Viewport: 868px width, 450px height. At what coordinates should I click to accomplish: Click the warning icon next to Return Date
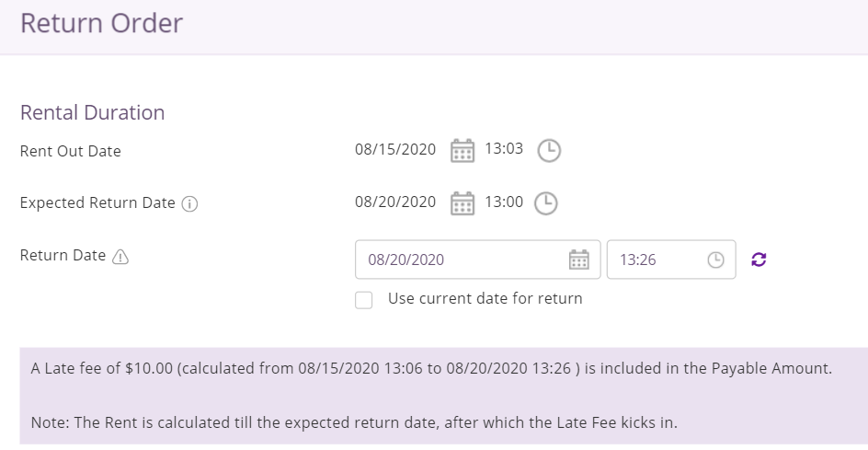pyautogui.click(x=120, y=257)
